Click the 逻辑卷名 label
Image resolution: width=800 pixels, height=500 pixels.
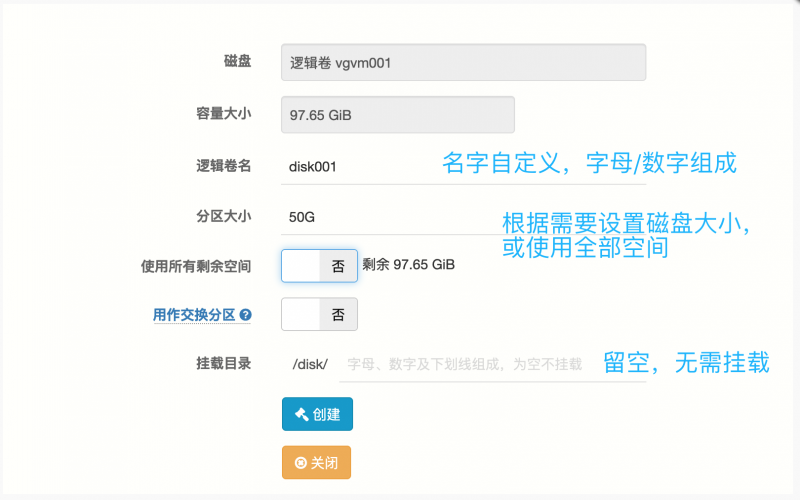(223, 165)
